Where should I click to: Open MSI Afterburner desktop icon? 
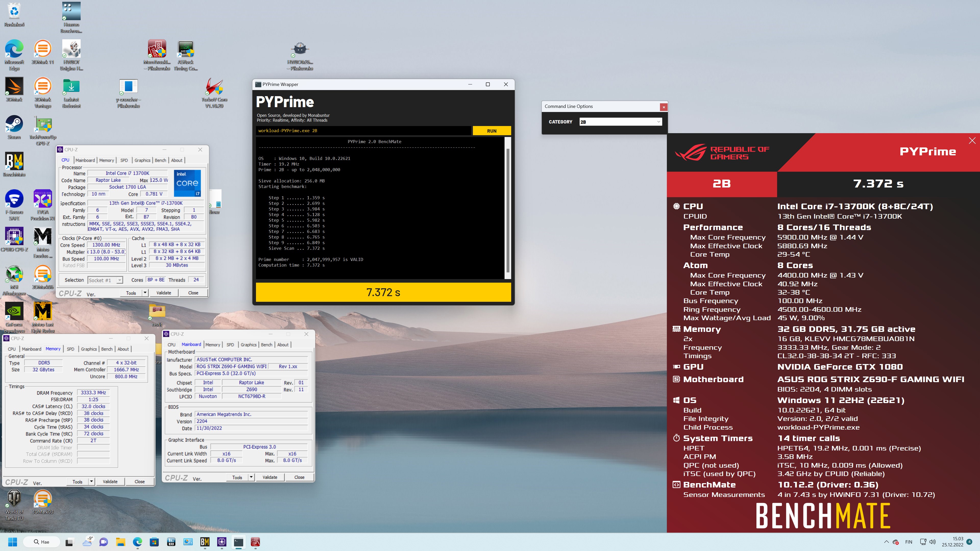coord(14,280)
